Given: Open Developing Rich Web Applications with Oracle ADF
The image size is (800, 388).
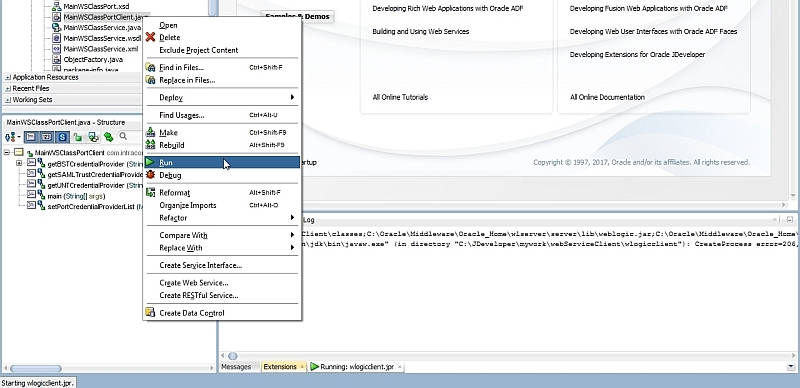Looking at the screenshot, I should 447,9.
